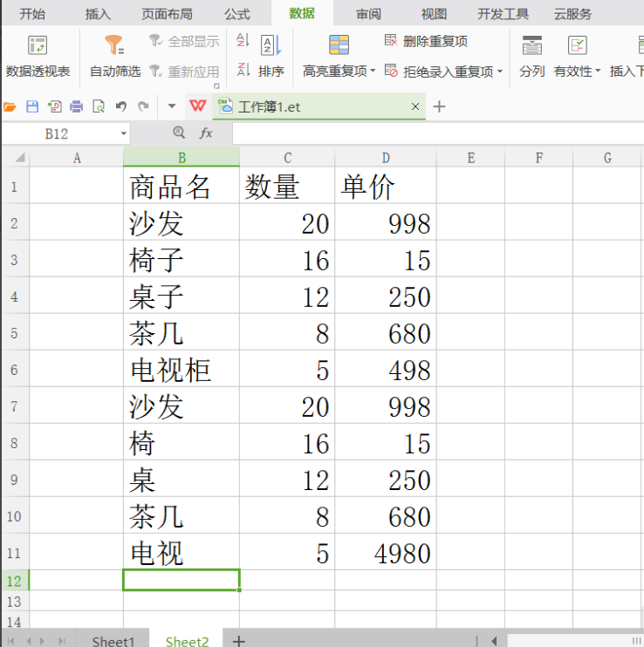Close the 工作簿1.et document tab
The width and height of the screenshot is (644, 647).
pyautogui.click(x=415, y=106)
